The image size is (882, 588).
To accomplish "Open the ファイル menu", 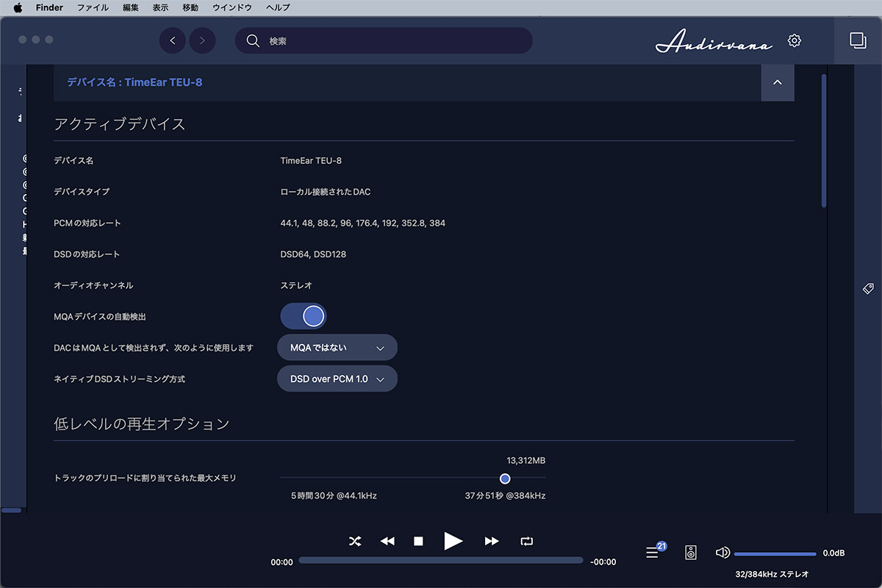I will coord(93,7).
